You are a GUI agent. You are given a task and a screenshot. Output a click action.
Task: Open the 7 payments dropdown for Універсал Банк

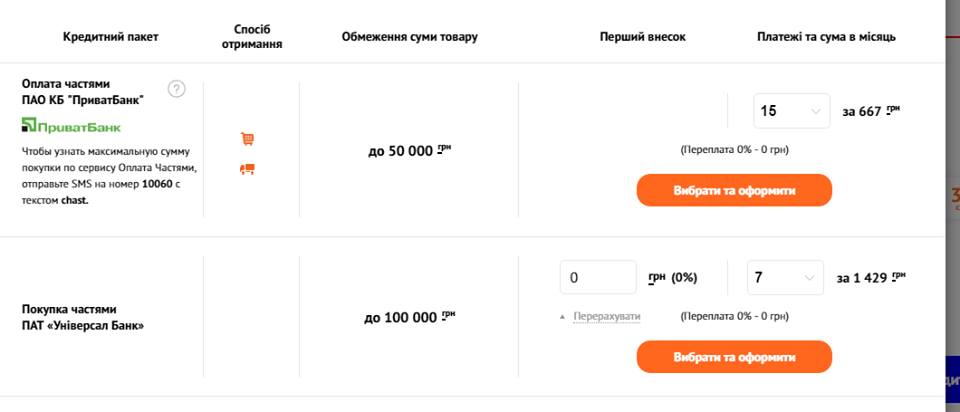point(785,277)
